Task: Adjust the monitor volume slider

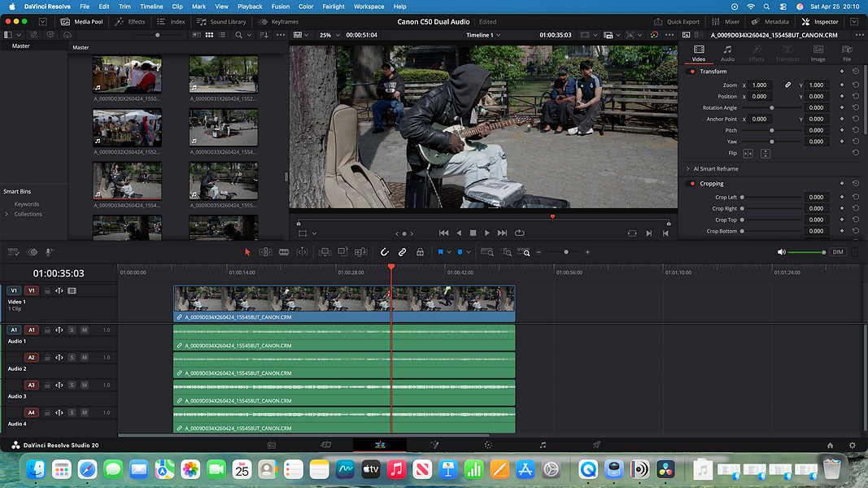Action: [806, 252]
